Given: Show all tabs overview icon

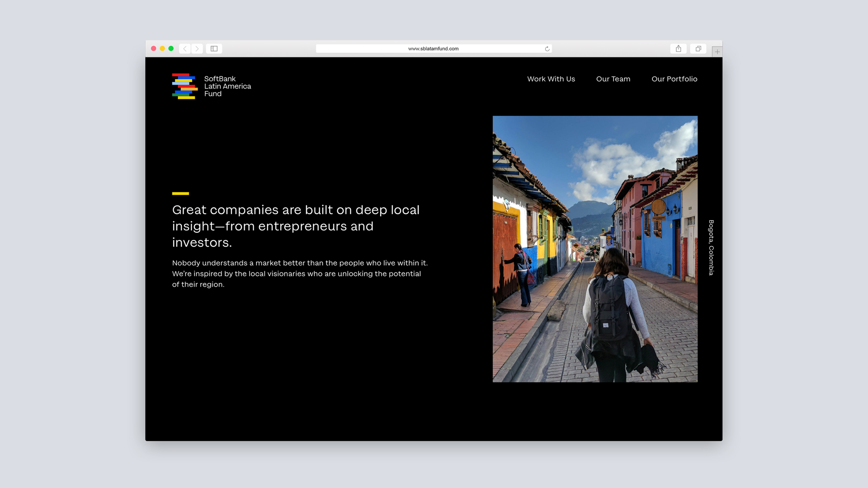Looking at the screenshot, I should click(x=698, y=49).
